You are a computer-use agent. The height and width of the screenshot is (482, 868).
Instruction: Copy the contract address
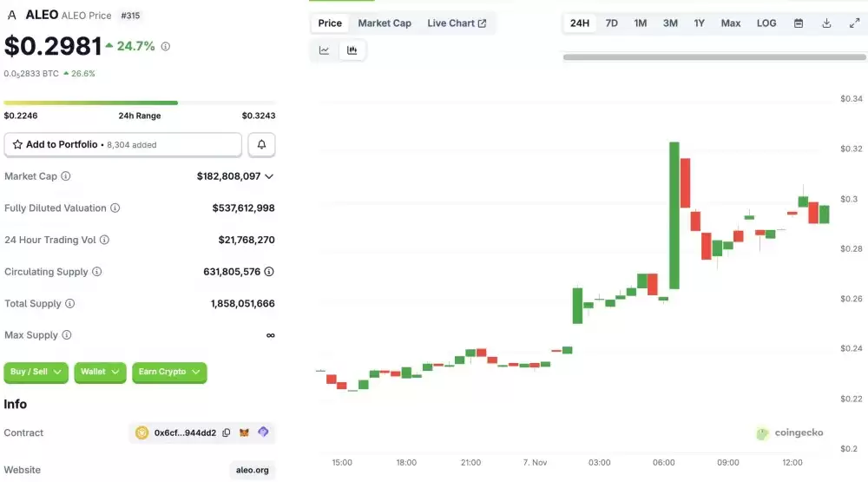tap(227, 432)
